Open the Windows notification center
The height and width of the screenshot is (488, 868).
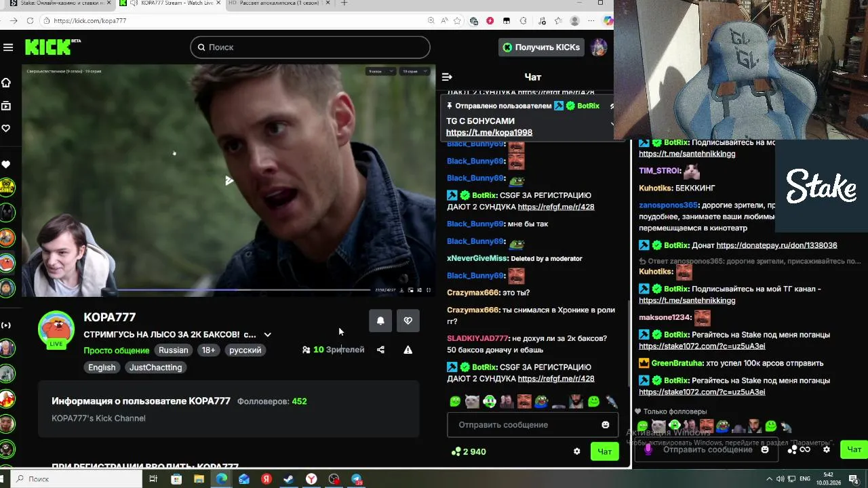[x=854, y=479]
